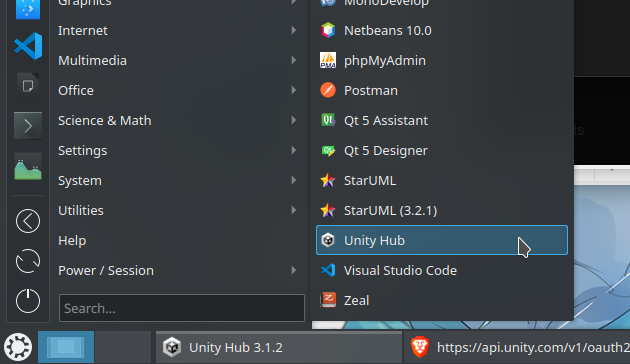Image resolution: width=630 pixels, height=364 pixels.
Task: Expand the Multimedia submenu arrow
Action: [294, 60]
